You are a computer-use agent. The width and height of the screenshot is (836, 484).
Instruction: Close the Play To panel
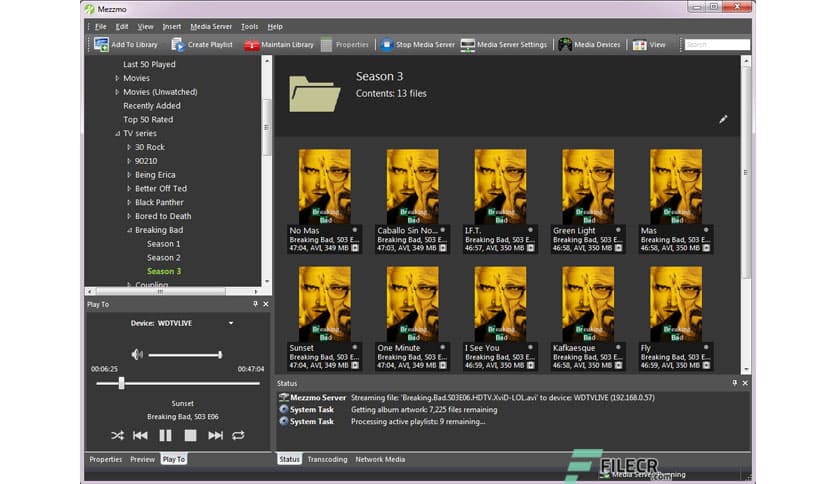[266, 304]
